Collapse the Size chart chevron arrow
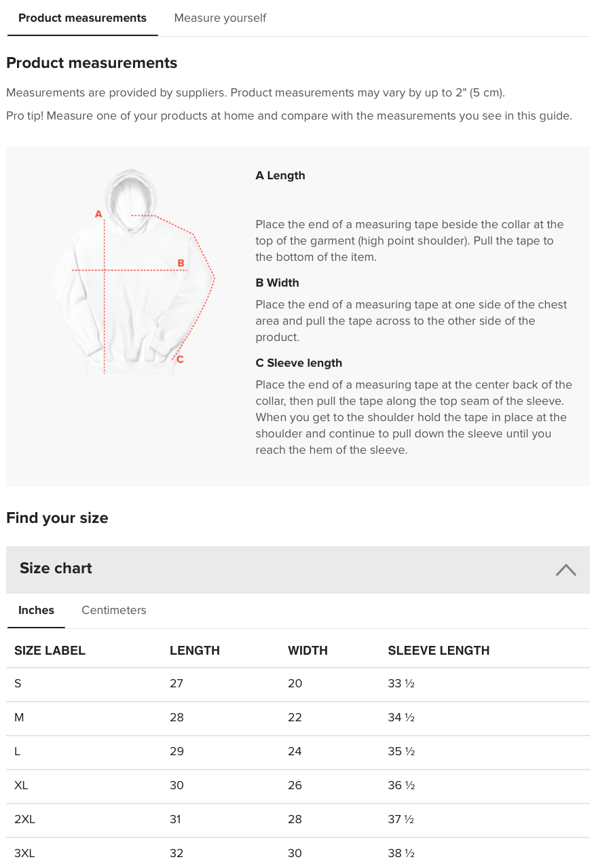The width and height of the screenshot is (596, 868). (565, 570)
